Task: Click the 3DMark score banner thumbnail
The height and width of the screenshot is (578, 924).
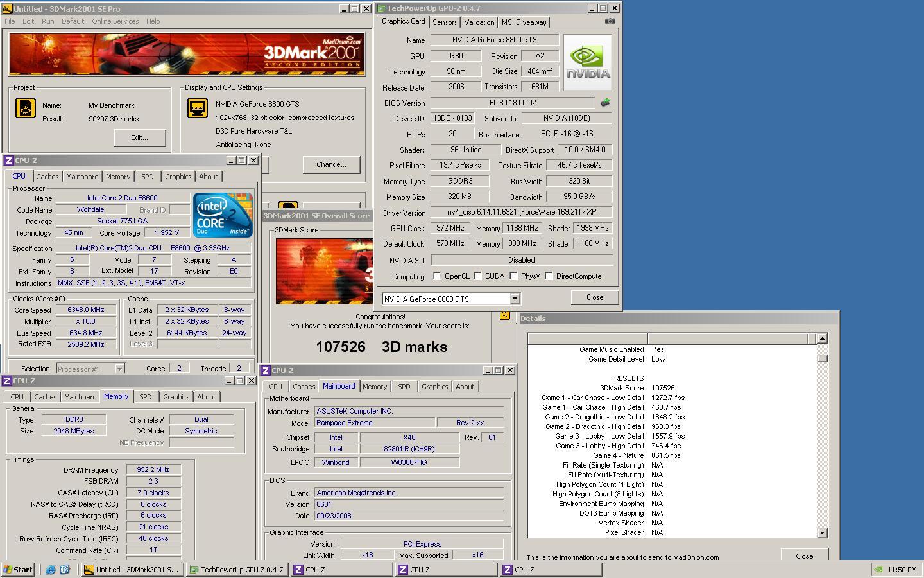Action: coord(324,271)
